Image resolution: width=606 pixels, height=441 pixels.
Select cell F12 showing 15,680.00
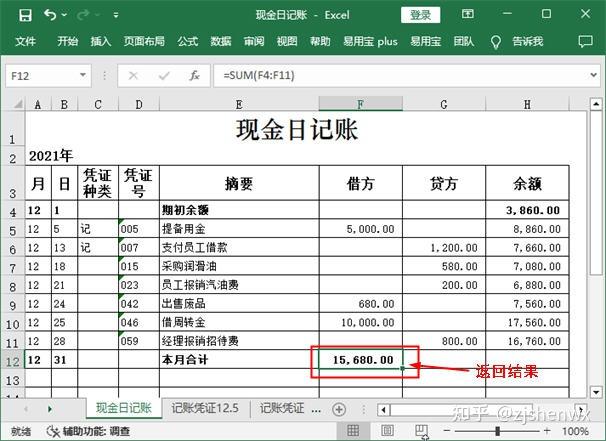(x=361, y=359)
